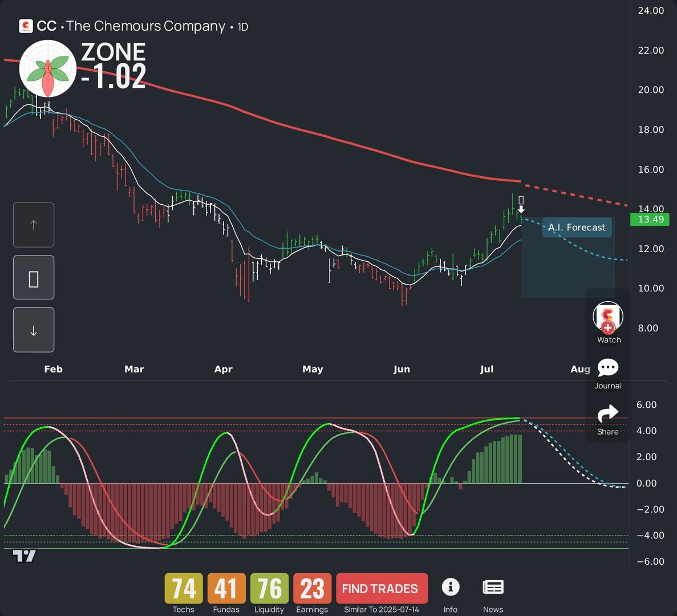Click the 1D timeframe label

coord(242,27)
